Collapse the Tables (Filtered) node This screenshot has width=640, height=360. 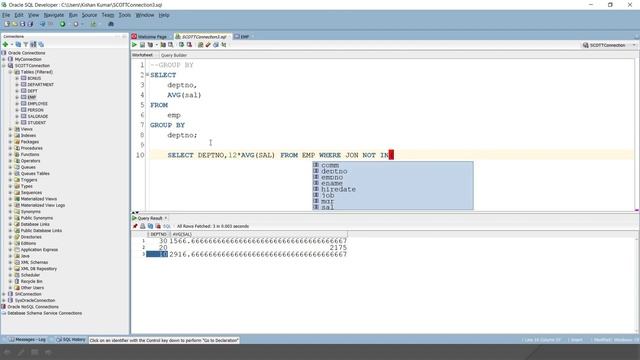click(11, 72)
